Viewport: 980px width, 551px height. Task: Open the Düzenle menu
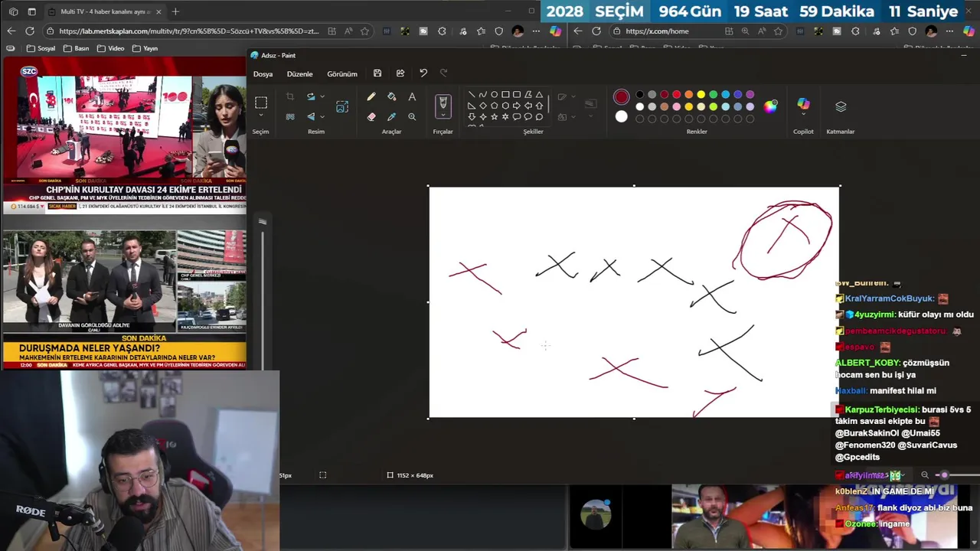click(x=299, y=74)
